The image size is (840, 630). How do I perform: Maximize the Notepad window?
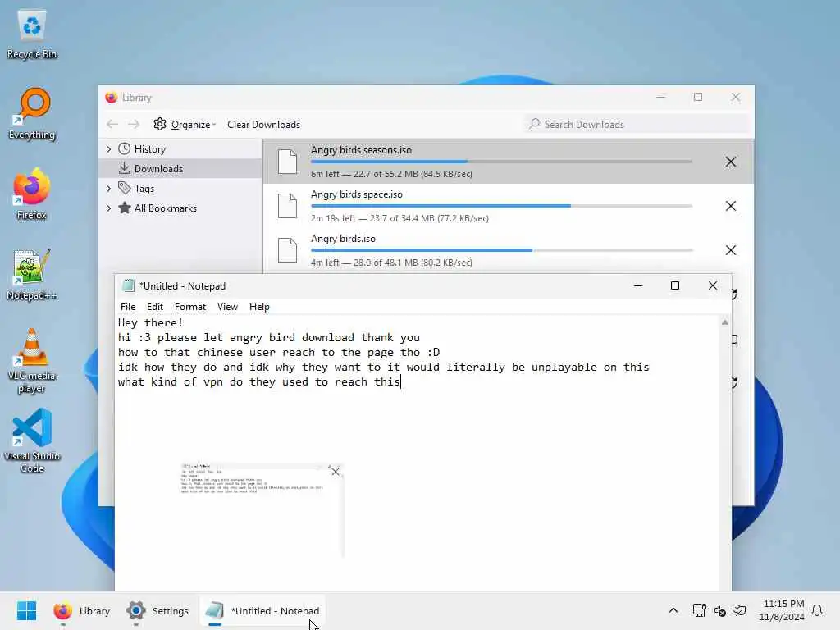tap(675, 286)
